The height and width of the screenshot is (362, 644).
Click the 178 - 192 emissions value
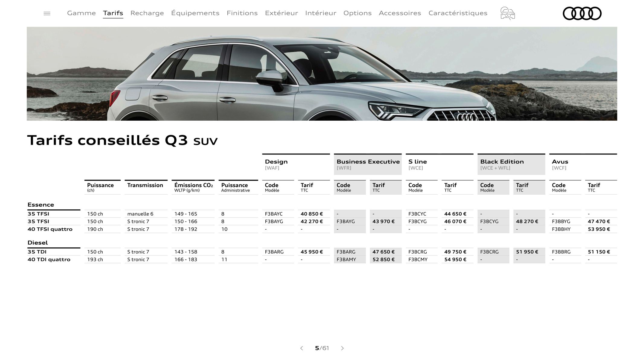(186, 229)
